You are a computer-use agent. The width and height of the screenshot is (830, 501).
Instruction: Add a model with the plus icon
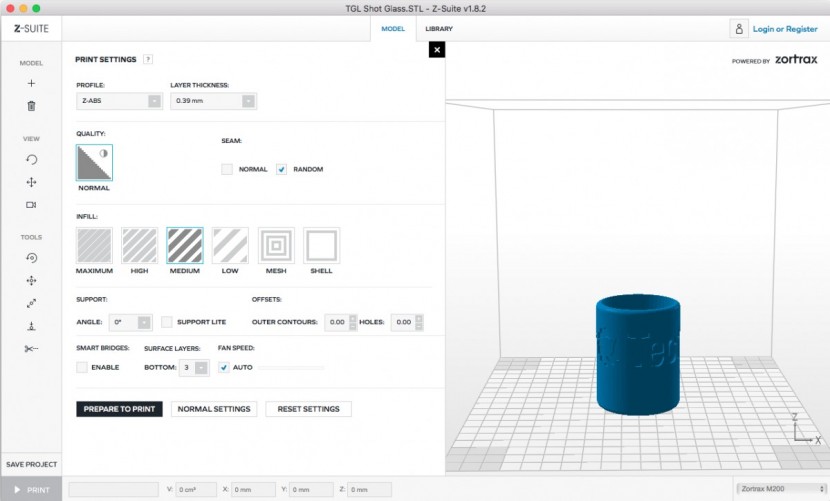[x=31, y=83]
